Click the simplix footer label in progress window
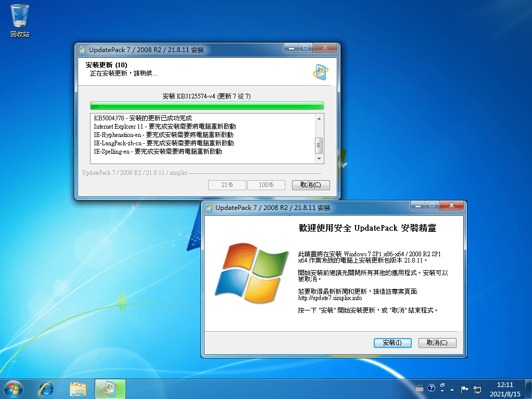Screen dimensions: 532x399 [x=135, y=173]
